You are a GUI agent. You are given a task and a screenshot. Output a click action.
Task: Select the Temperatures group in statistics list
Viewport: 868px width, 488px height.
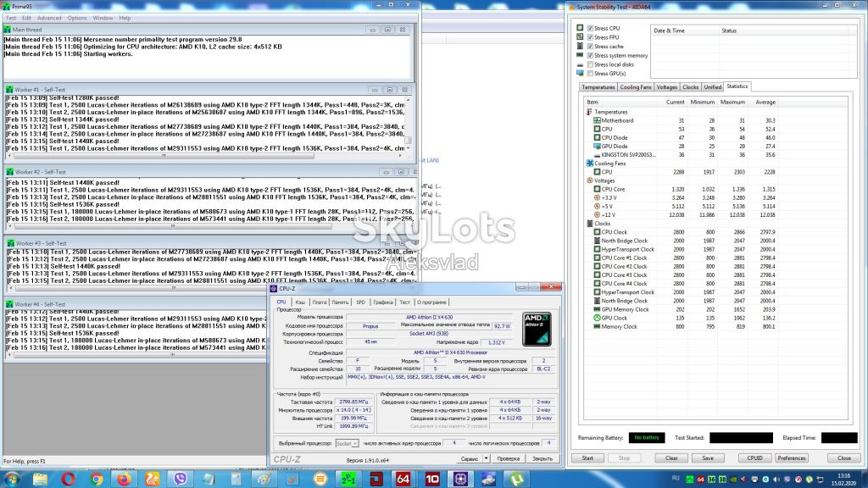pos(610,112)
